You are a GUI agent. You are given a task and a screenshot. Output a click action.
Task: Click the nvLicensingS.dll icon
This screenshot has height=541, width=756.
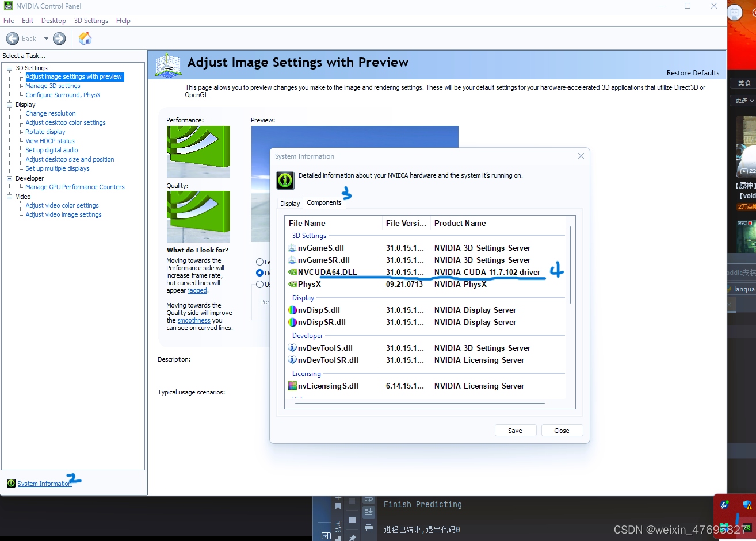[292, 386]
